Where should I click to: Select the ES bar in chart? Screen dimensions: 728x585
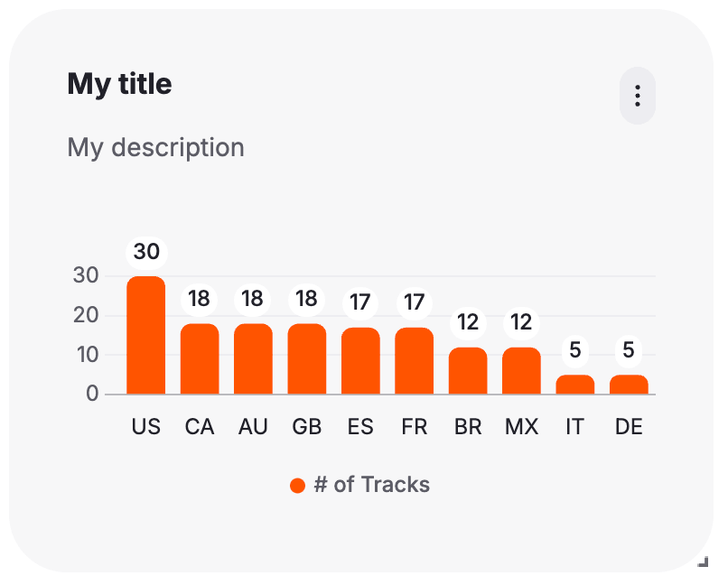pyautogui.click(x=360, y=360)
